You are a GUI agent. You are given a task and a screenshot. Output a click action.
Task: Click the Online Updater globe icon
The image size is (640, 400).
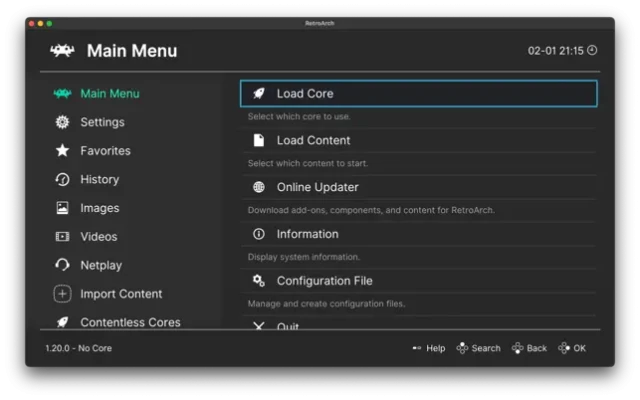(x=259, y=187)
